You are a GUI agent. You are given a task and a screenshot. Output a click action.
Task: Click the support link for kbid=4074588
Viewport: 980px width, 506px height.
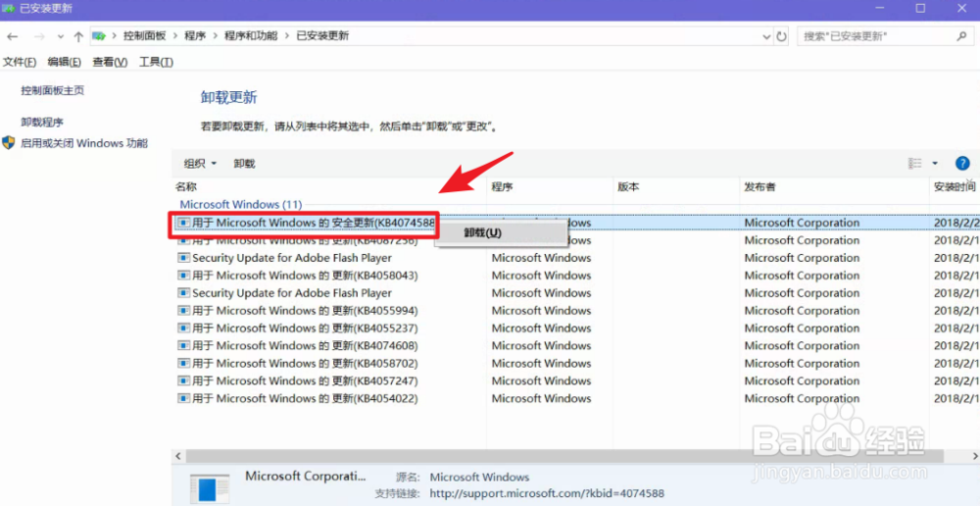pyautogui.click(x=547, y=493)
